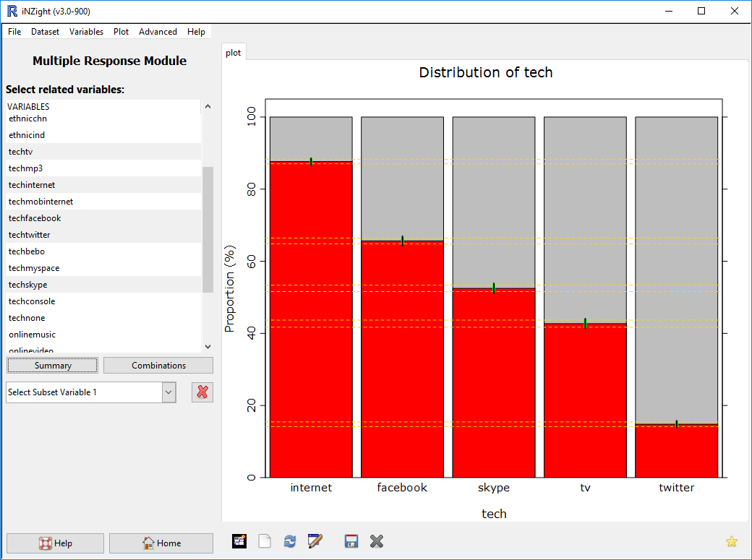Select techconsole in the variables list
This screenshot has height=560, width=752.
[32, 301]
